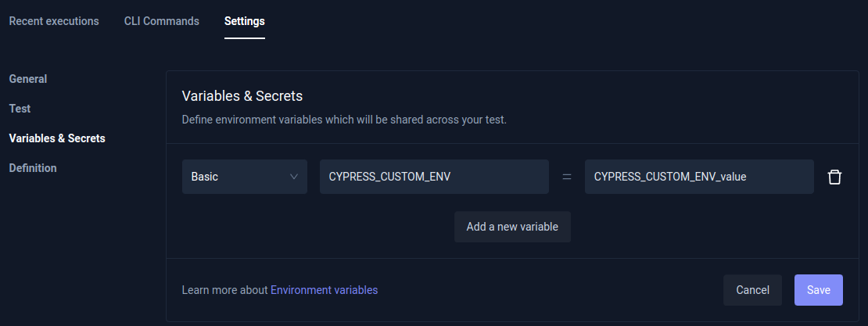Switch to the Recent executions tab

(54, 21)
